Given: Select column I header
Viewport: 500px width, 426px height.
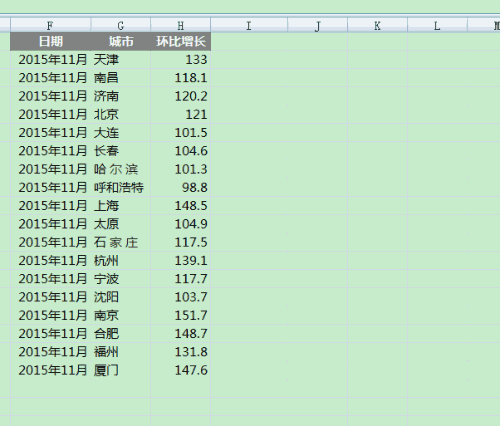Looking at the screenshot, I should click(249, 25).
